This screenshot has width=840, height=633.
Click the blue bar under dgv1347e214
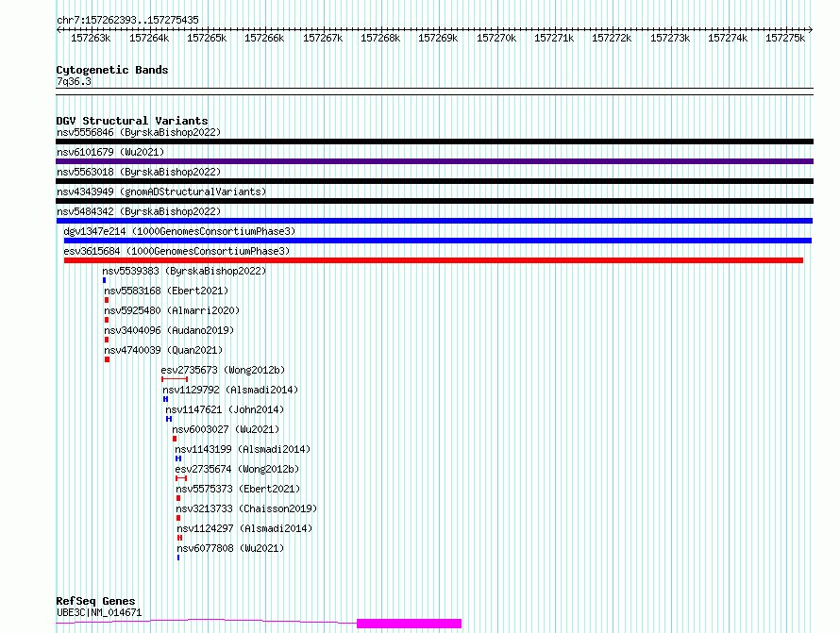pyautogui.click(x=438, y=241)
